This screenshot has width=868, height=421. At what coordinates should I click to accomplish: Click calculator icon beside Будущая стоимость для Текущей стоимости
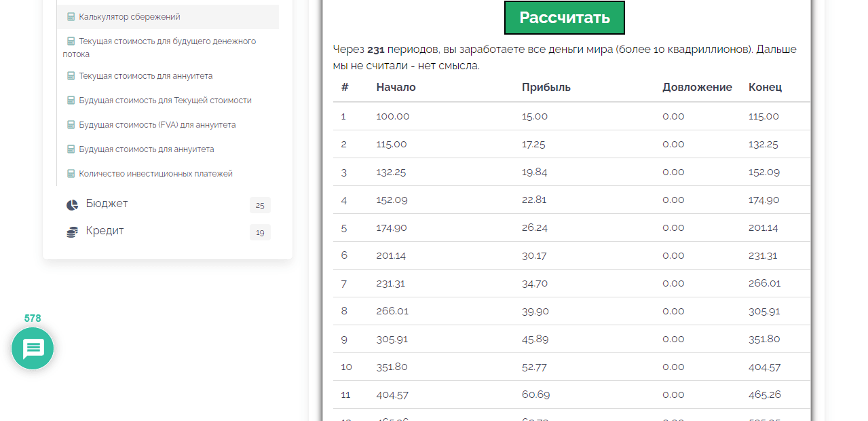pyautogui.click(x=70, y=100)
